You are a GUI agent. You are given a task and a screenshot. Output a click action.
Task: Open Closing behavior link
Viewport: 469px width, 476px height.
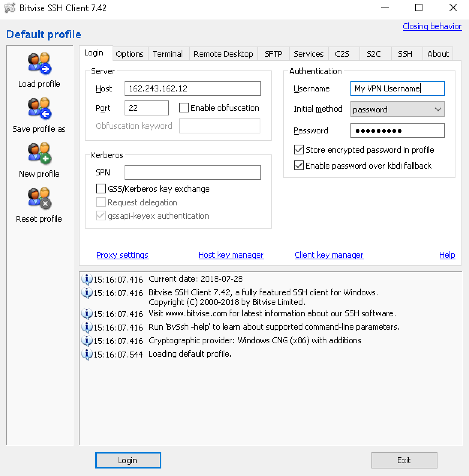[x=432, y=26]
